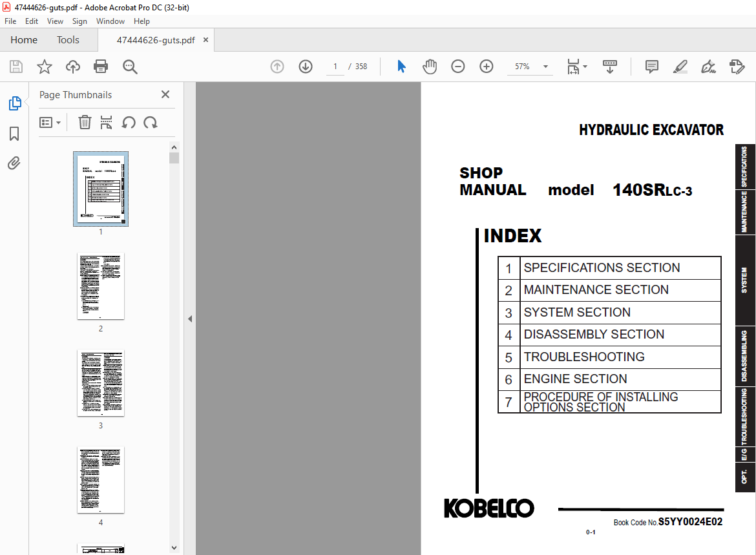This screenshot has width=756, height=555.
Task: Click thumbnail scrollbar down arrow
Action: coord(174,548)
